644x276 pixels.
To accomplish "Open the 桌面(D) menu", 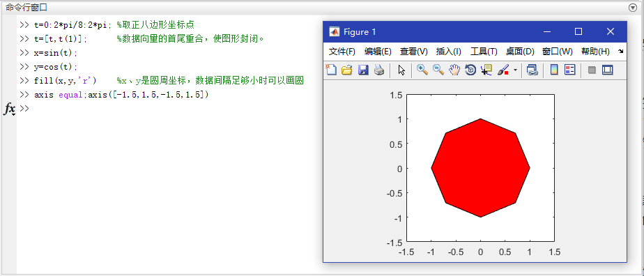I will point(520,52).
